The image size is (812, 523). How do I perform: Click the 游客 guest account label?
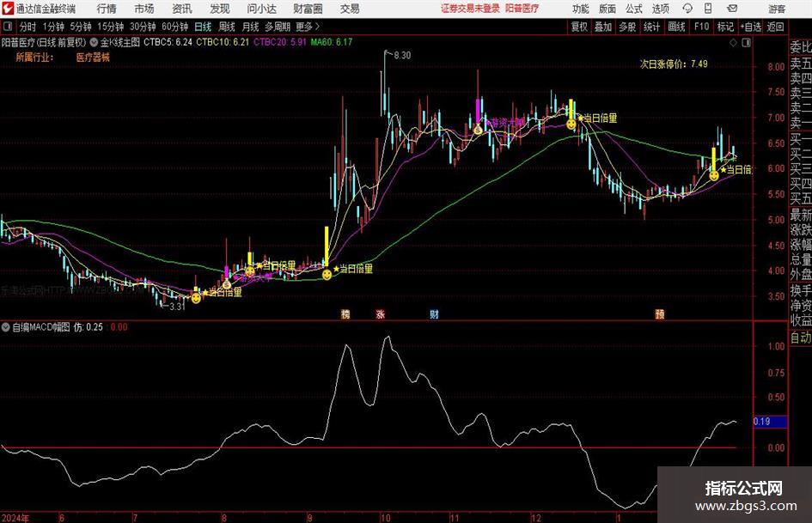[777, 9]
